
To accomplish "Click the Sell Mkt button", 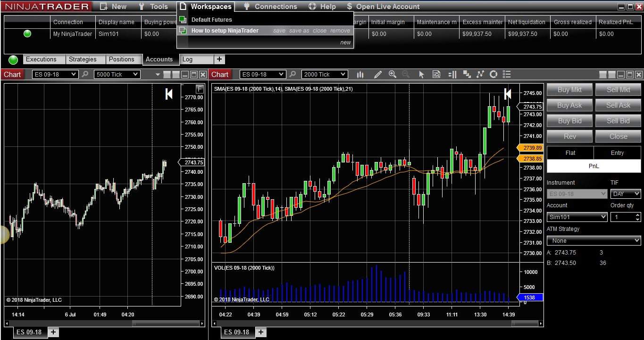I will [618, 90].
